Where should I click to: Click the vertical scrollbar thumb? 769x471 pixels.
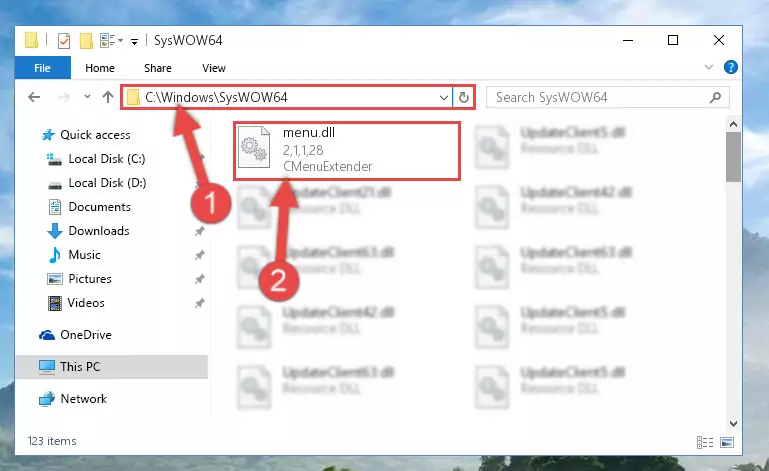733,157
